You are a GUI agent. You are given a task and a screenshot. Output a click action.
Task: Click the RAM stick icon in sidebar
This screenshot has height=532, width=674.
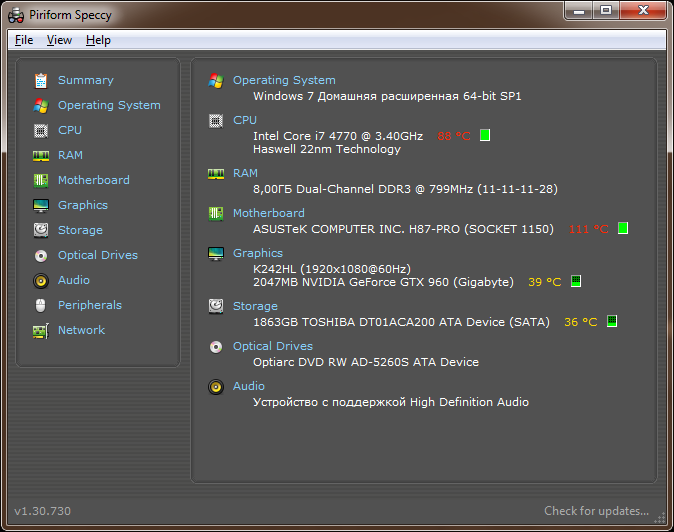[41, 155]
